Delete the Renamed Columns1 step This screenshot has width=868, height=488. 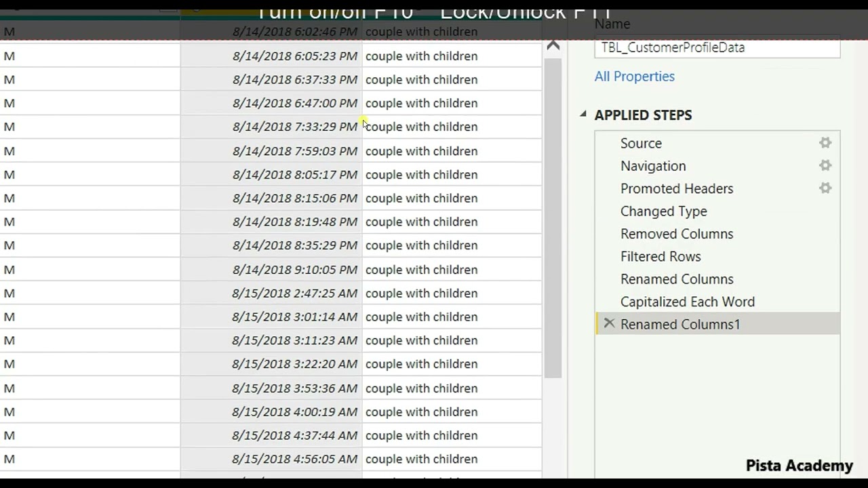point(609,324)
